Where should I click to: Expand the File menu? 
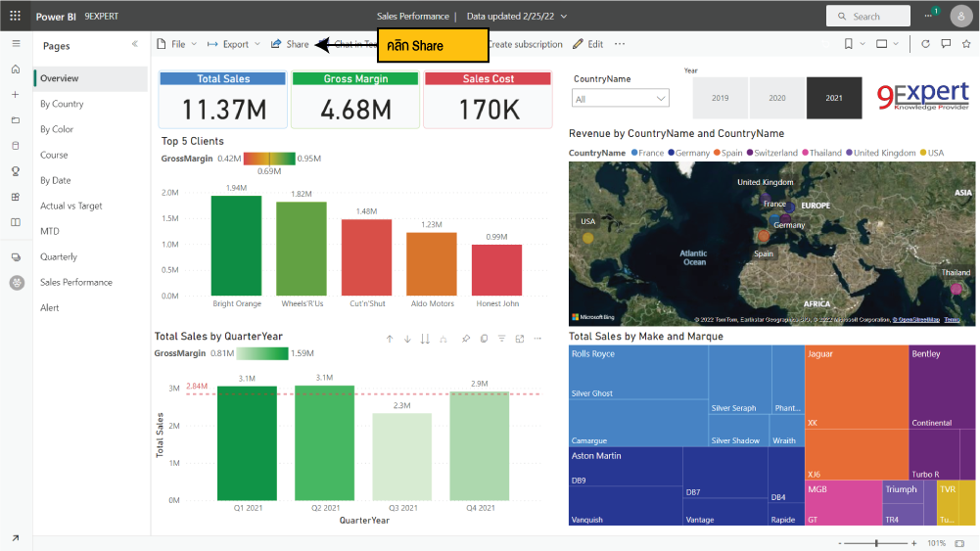[176, 44]
